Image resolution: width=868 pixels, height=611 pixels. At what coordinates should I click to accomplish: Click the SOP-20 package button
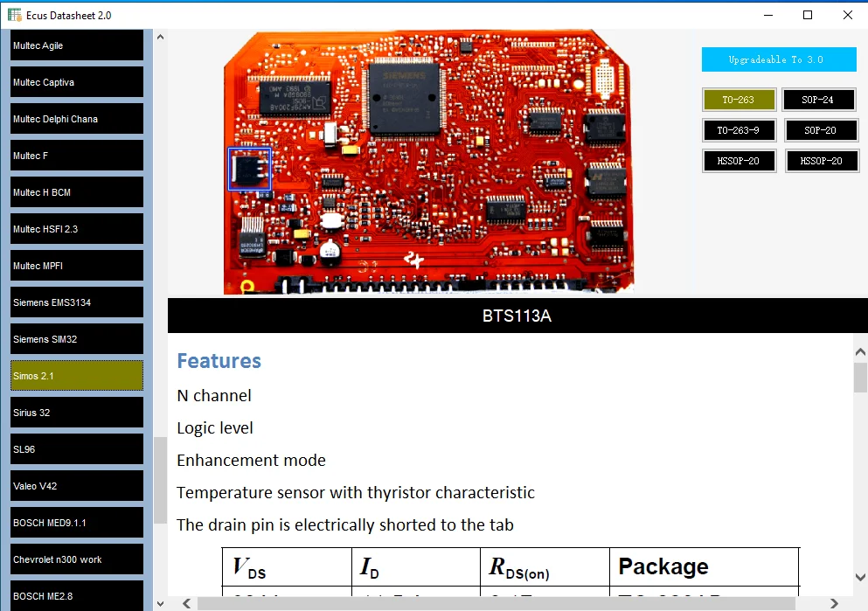click(x=818, y=130)
